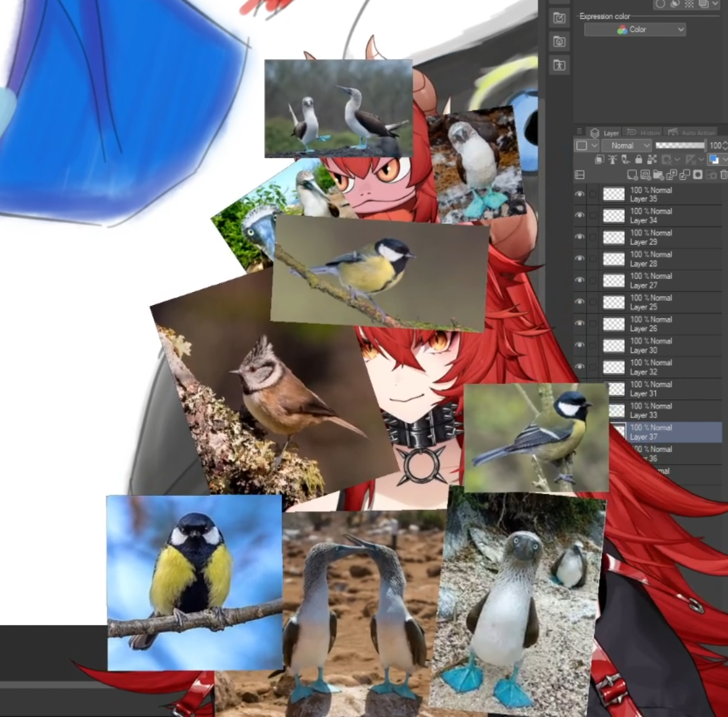Image resolution: width=728 pixels, height=717 pixels.
Task: Click the Create Layer Mask icon
Action: tap(697, 174)
